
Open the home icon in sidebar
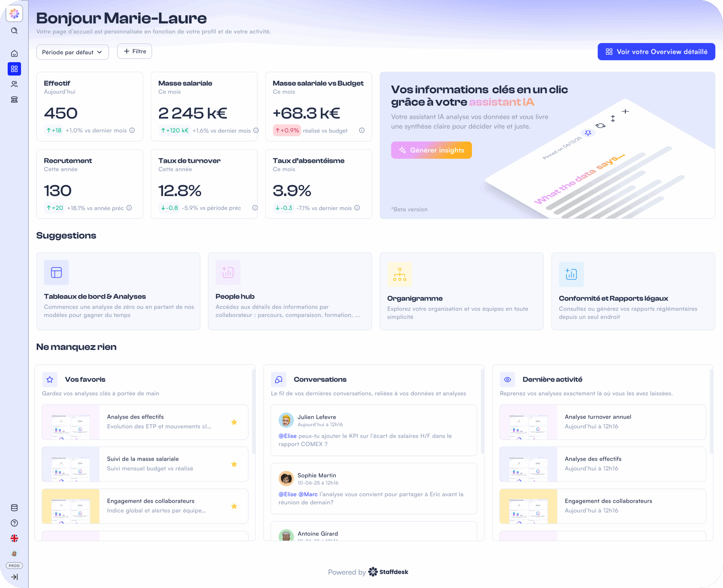click(14, 54)
